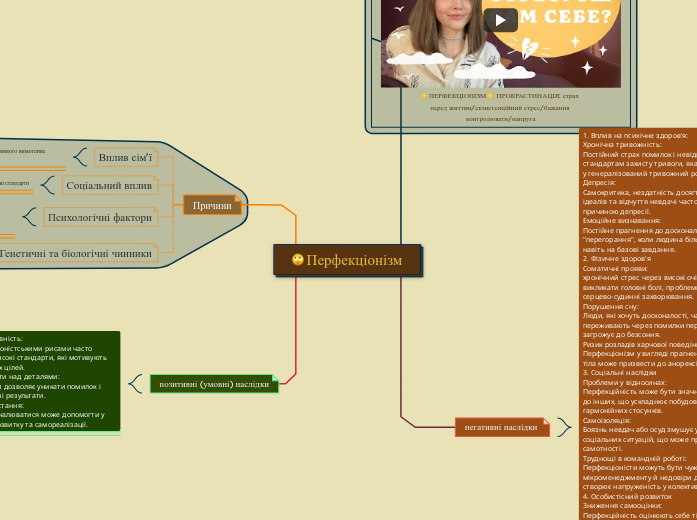Select the Психологічні фактори node

point(99,217)
